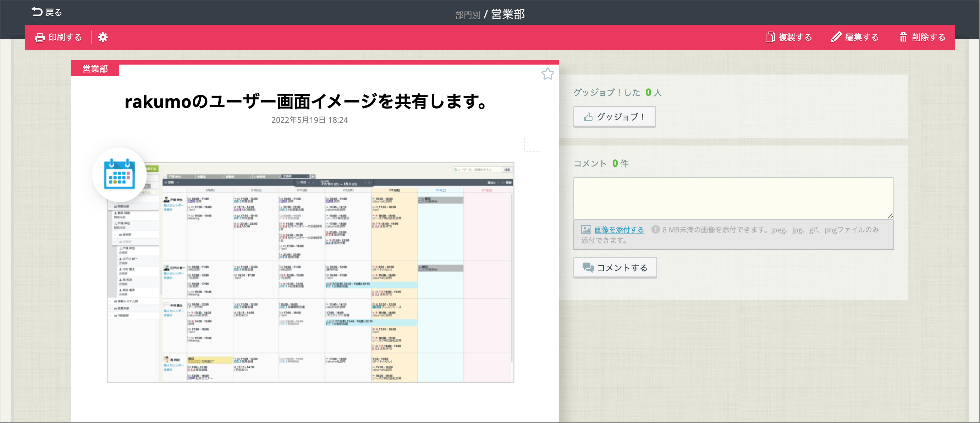Viewport: 980px width, 423px height.
Task: Open the 画像を添付する link
Action: [619, 230]
